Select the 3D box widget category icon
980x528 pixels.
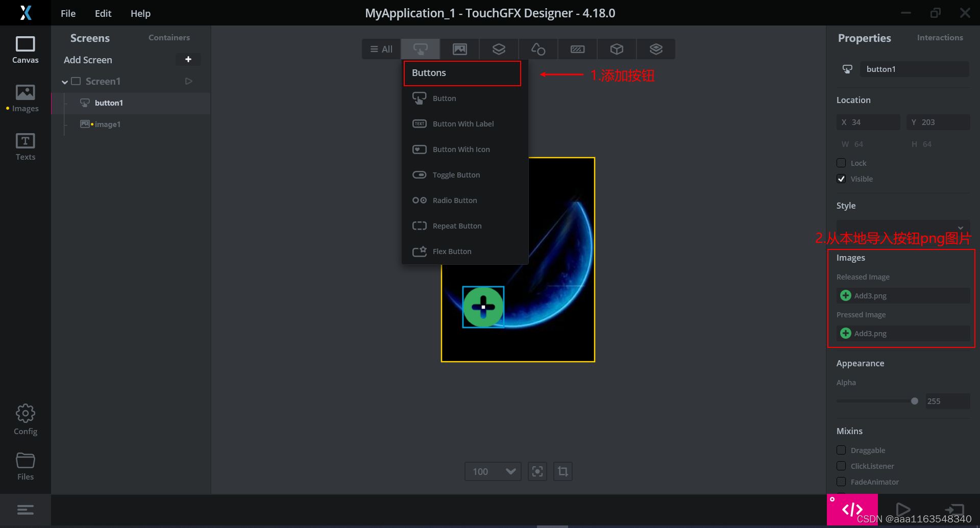(617, 49)
